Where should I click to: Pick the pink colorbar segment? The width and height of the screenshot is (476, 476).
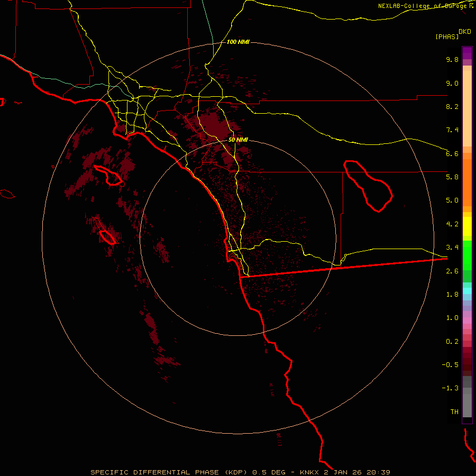click(467, 321)
